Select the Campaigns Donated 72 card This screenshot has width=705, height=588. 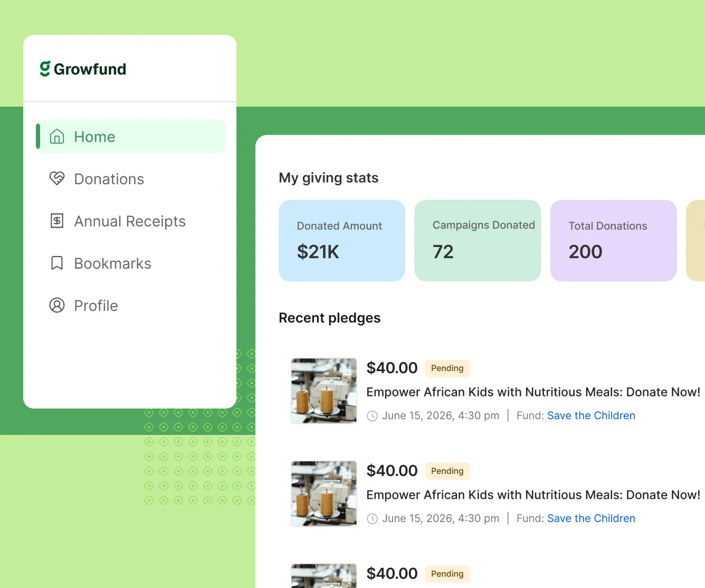coord(478,241)
